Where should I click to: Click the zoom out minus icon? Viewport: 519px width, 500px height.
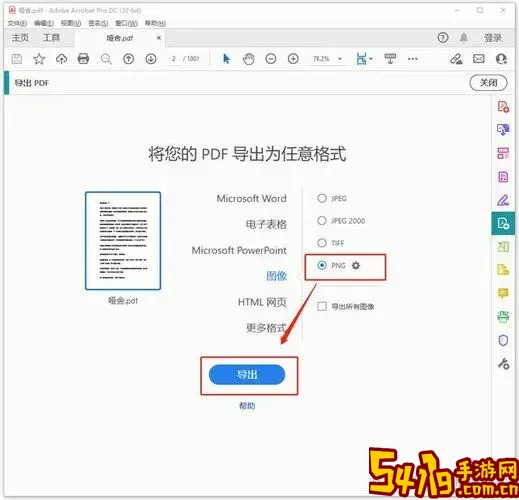[x=271, y=59]
